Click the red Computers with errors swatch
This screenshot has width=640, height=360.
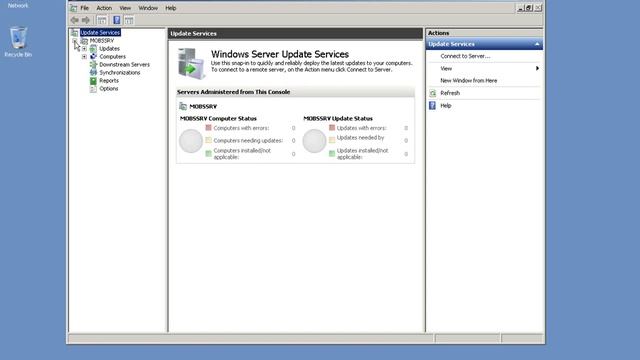(x=209, y=128)
